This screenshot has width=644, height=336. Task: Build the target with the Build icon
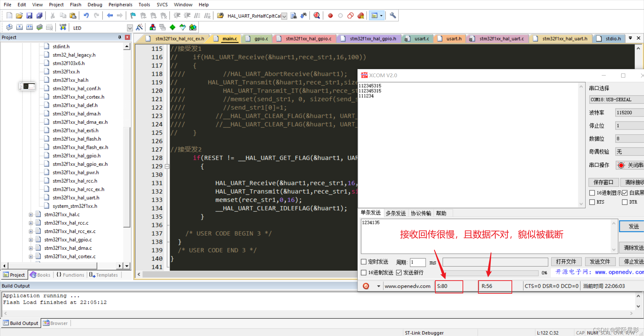pos(19,27)
